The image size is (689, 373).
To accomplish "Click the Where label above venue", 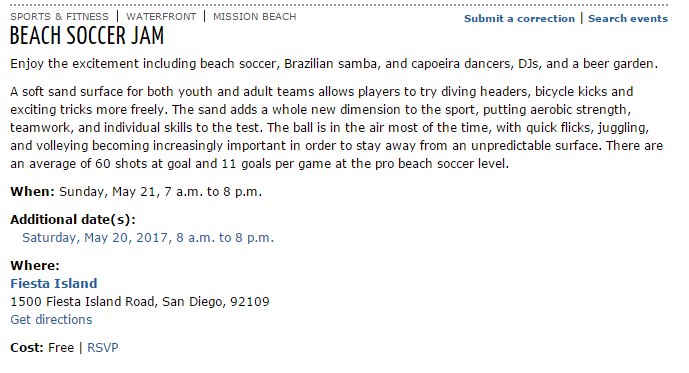I will [x=35, y=265].
